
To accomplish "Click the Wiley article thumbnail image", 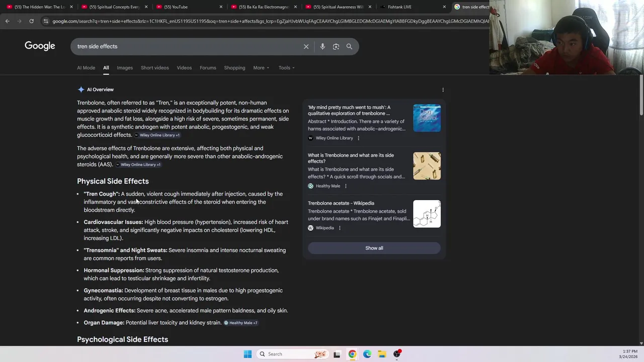I will [x=427, y=118].
